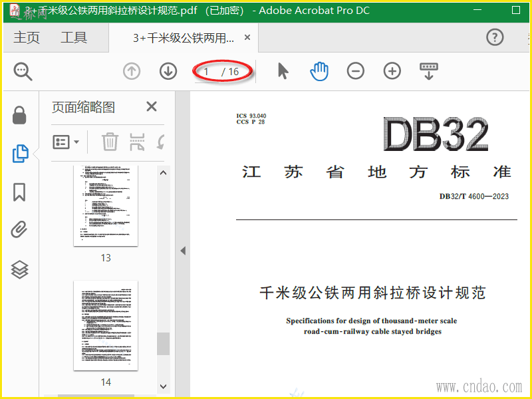The image size is (532, 399).
Task: Open the bookmarks panel
Action: 19,192
